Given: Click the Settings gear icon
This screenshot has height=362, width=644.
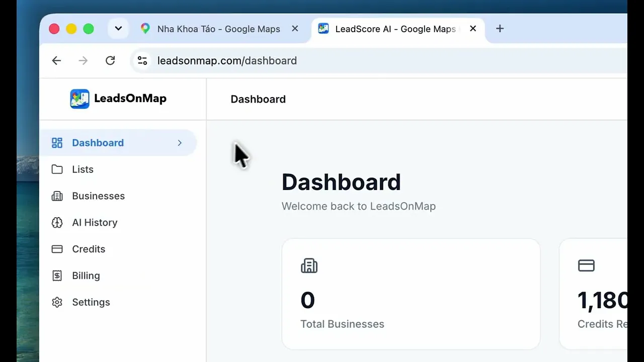Looking at the screenshot, I should (57, 302).
